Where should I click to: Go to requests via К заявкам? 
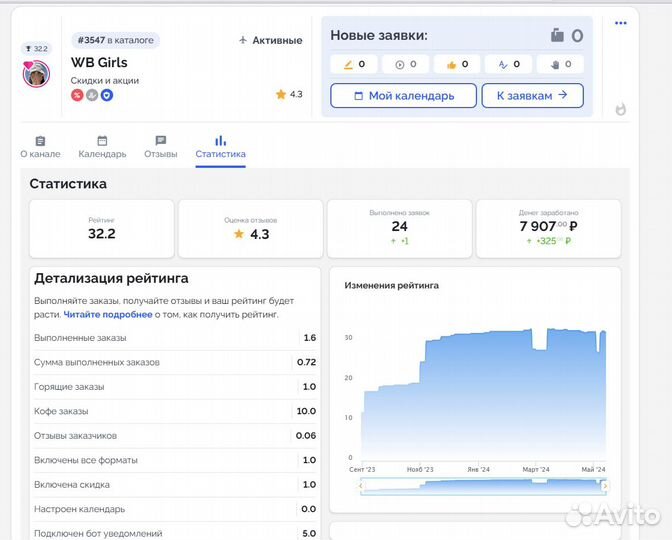pyautogui.click(x=532, y=96)
